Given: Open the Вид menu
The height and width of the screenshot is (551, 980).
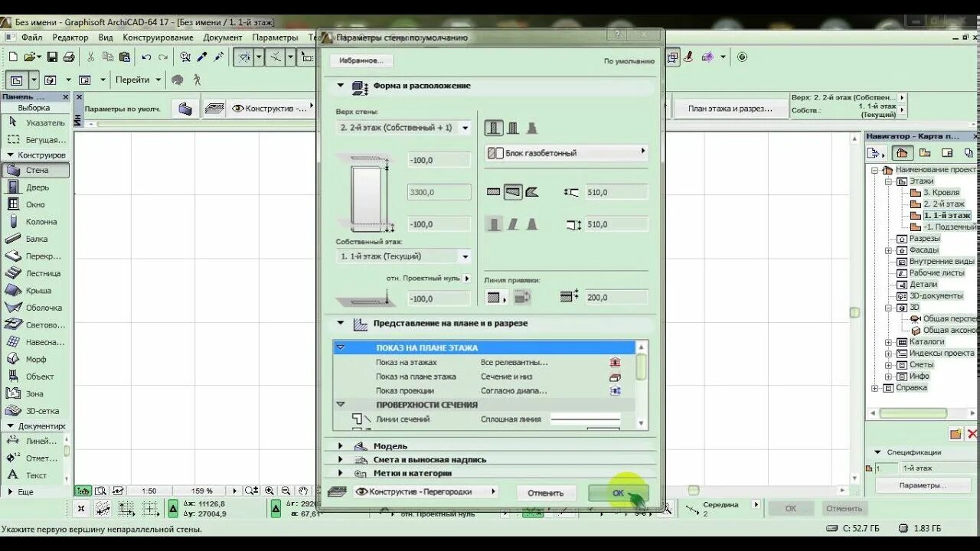Looking at the screenshot, I should click(x=106, y=37).
